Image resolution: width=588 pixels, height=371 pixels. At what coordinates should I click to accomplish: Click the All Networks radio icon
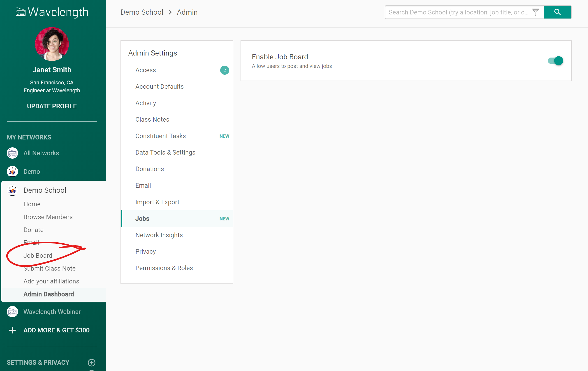click(x=12, y=153)
